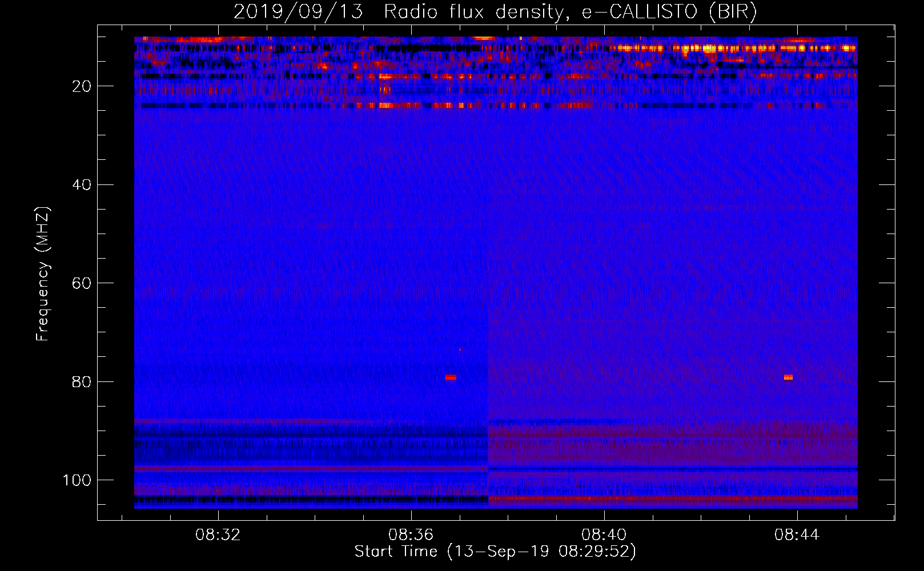
Task: Click the 08:44 time tick label
Action: tap(797, 535)
